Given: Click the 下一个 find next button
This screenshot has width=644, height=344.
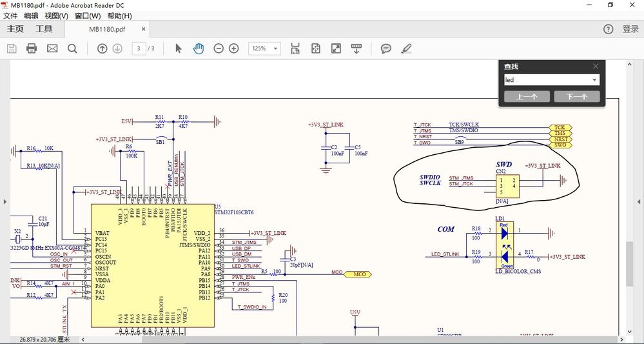Looking at the screenshot, I should point(577,97).
